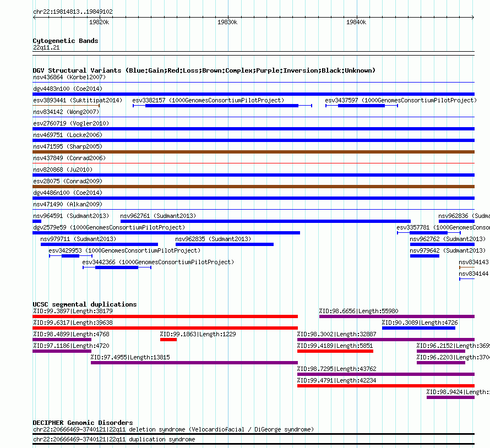Click nsv964591 (Sudmant2013) label
Viewport: 490px width, 448px height.
[71, 216]
